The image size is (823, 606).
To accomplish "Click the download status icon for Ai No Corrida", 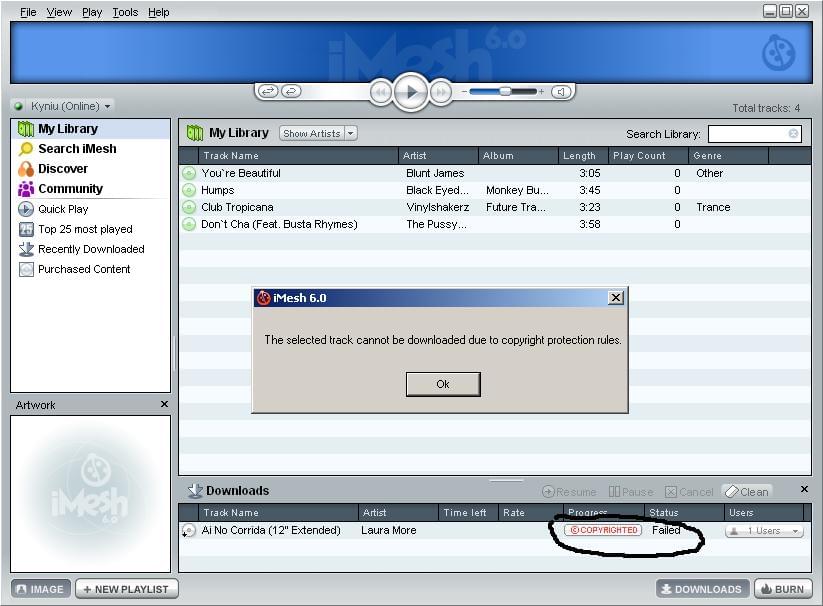I will [x=188, y=531].
